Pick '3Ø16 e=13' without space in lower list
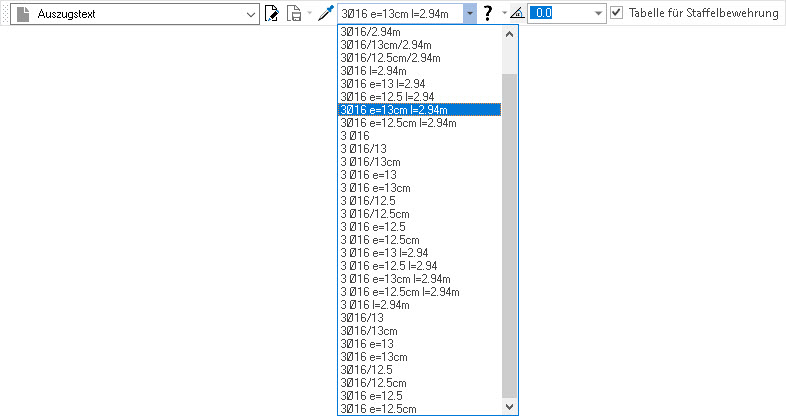The height and width of the screenshot is (416, 786). click(420, 344)
